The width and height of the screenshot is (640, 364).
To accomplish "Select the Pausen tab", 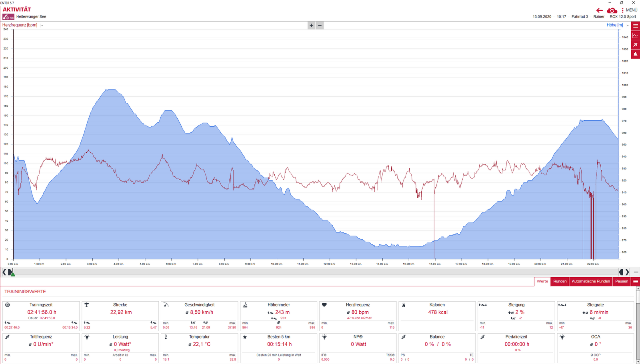I will coord(621,281).
